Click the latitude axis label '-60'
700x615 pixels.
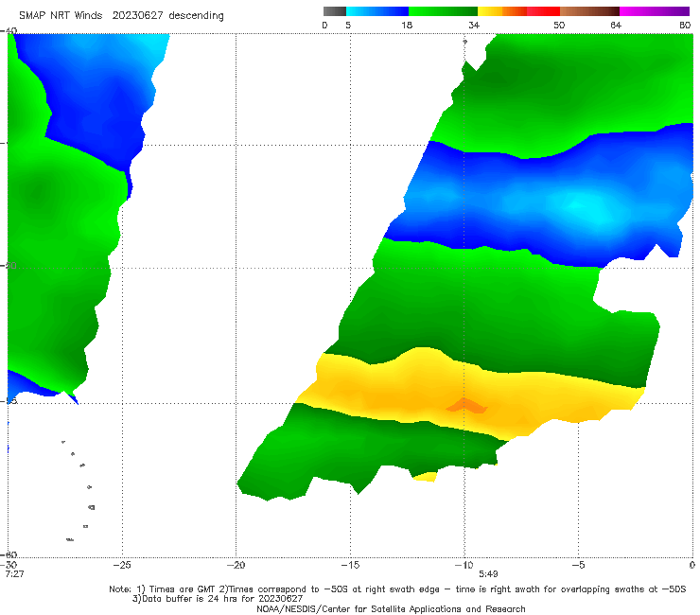9,554
